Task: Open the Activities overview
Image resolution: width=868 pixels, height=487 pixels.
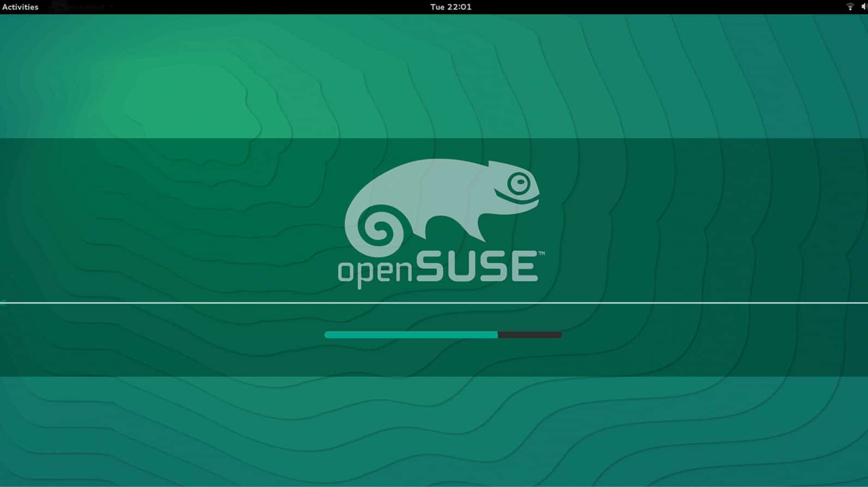Action: pos(20,7)
